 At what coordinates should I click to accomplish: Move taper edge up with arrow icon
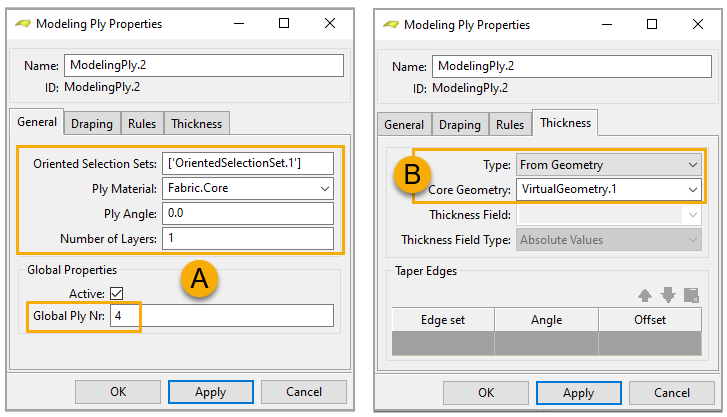pyautogui.click(x=647, y=295)
